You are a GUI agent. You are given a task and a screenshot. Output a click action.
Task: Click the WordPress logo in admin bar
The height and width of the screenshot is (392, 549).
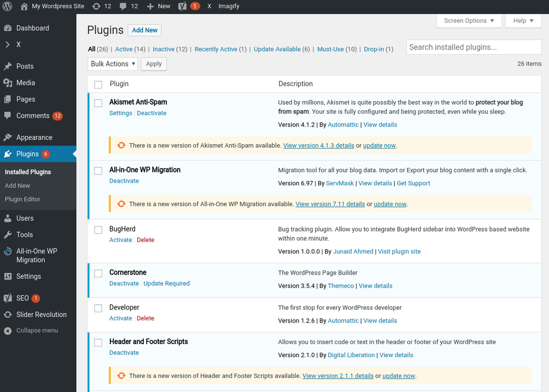6,6
